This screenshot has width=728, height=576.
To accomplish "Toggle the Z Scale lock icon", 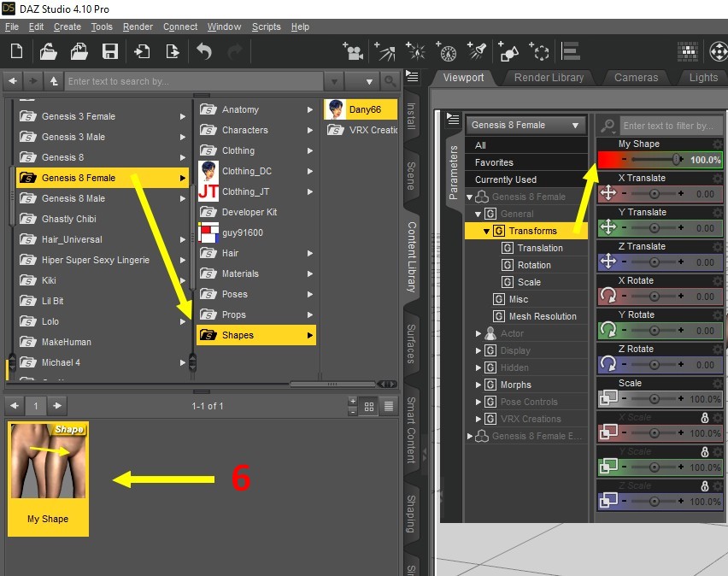I will 705,486.
